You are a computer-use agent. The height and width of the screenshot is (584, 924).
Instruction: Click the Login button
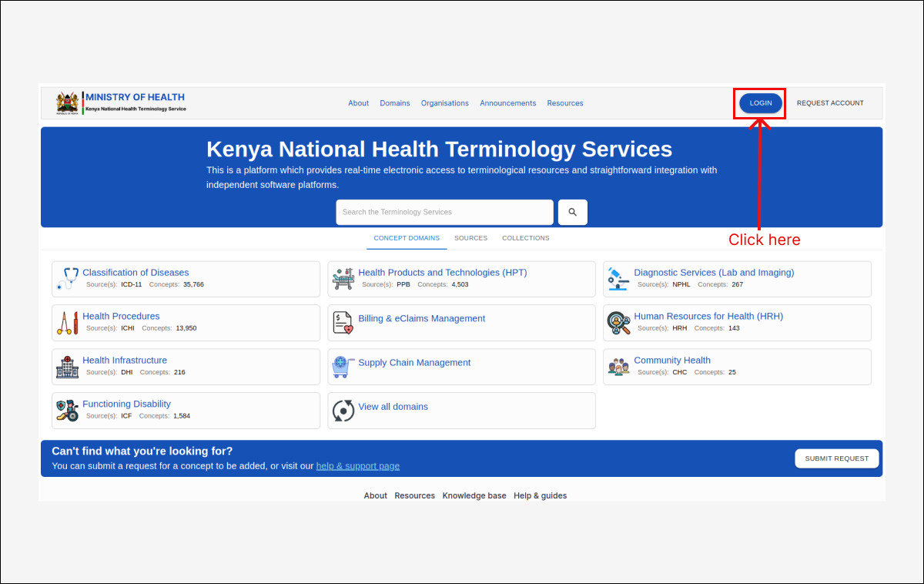click(x=761, y=103)
